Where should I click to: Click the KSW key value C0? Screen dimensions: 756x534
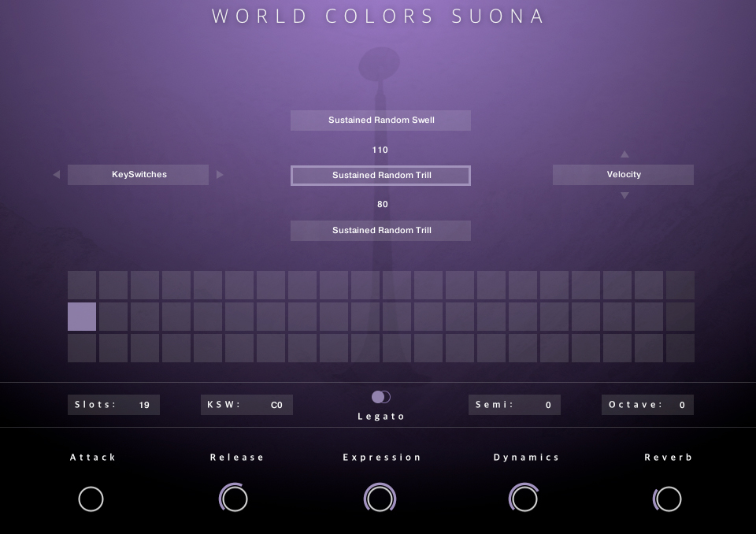click(x=276, y=405)
